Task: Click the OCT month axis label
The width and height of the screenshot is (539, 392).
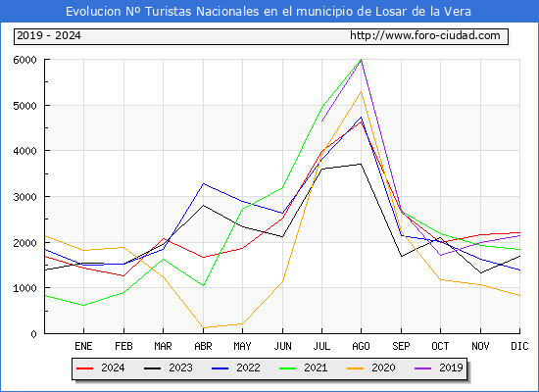Action: (x=440, y=346)
